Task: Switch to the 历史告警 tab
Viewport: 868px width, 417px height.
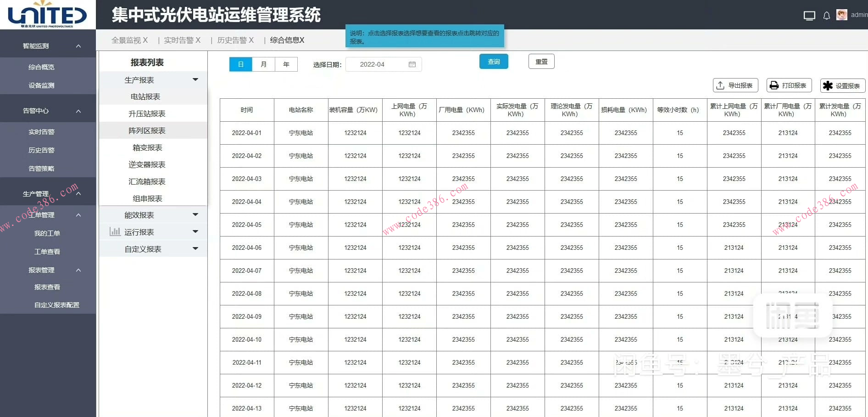Action: 233,40
